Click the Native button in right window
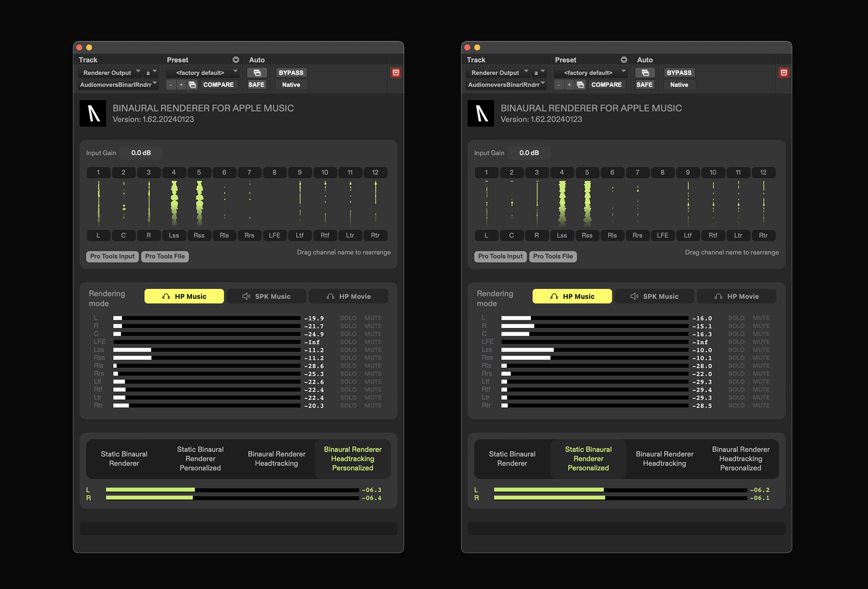Image resolution: width=868 pixels, height=589 pixels. coord(679,85)
